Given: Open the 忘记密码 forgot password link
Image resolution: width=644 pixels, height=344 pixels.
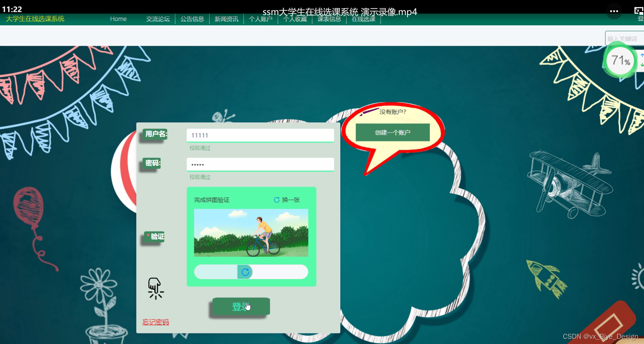Looking at the screenshot, I should (x=155, y=322).
